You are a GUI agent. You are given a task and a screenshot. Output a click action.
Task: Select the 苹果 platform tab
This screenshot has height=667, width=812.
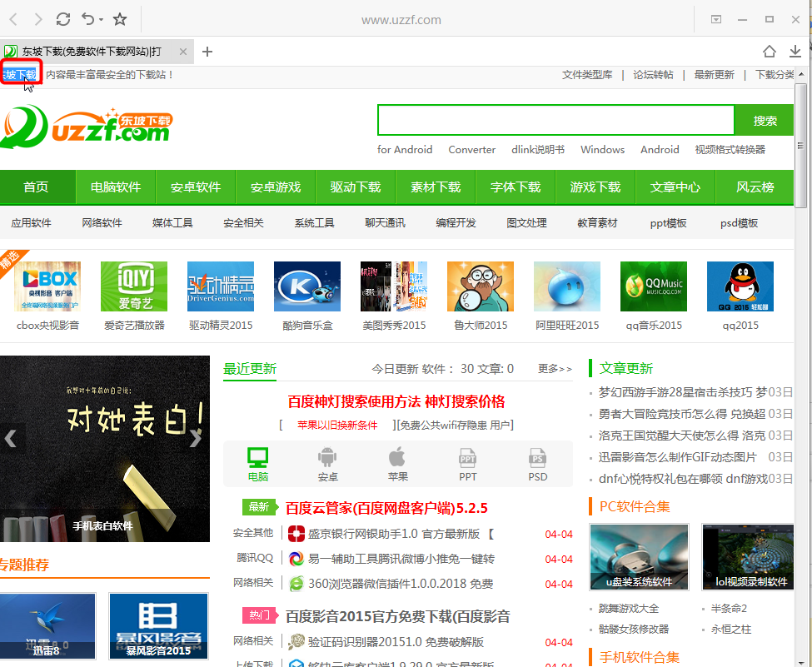click(398, 464)
